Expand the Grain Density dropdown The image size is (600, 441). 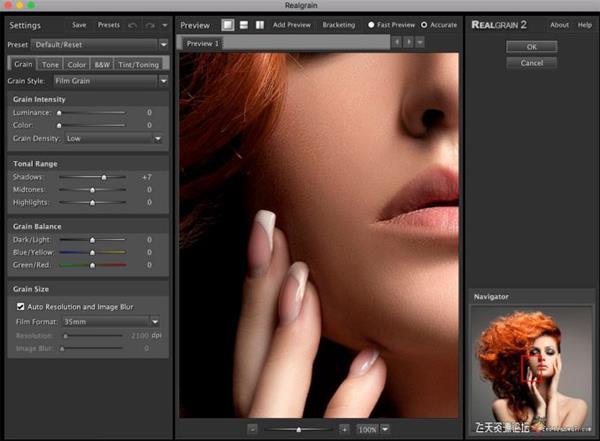108,138
